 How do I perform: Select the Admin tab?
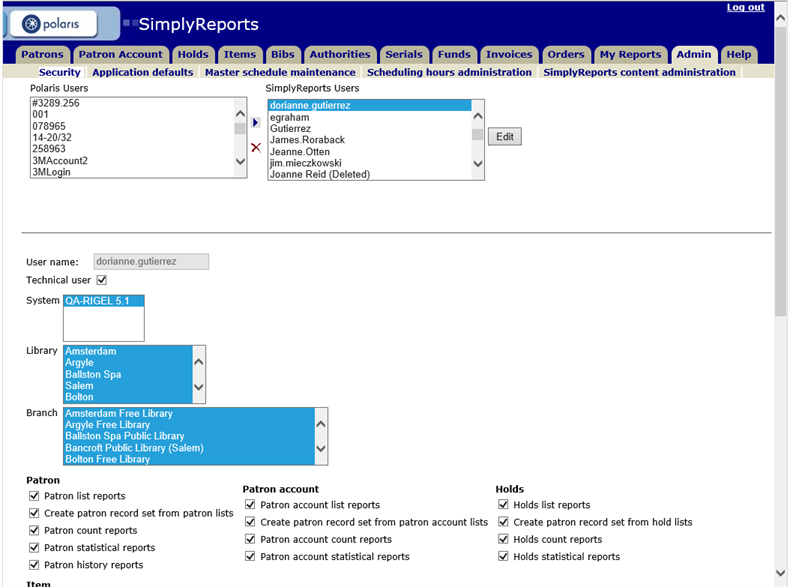(694, 54)
